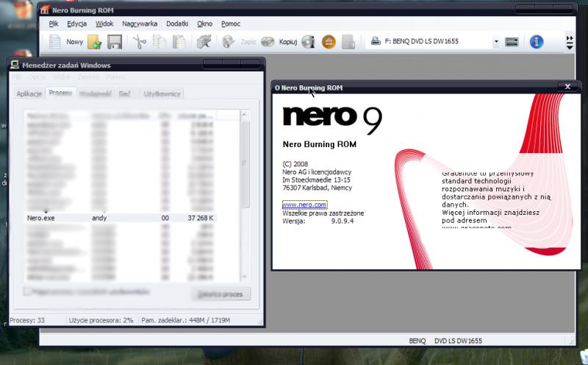Click the BENQ status bar entry
Image resolution: width=588 pixels, height=365 pixels.
coord(417,341)
